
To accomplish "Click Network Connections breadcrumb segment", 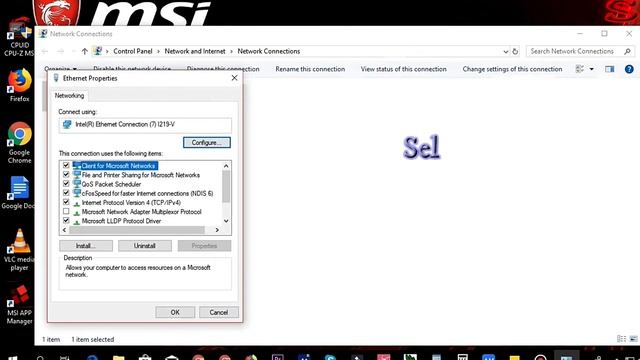I will [269, 51].
